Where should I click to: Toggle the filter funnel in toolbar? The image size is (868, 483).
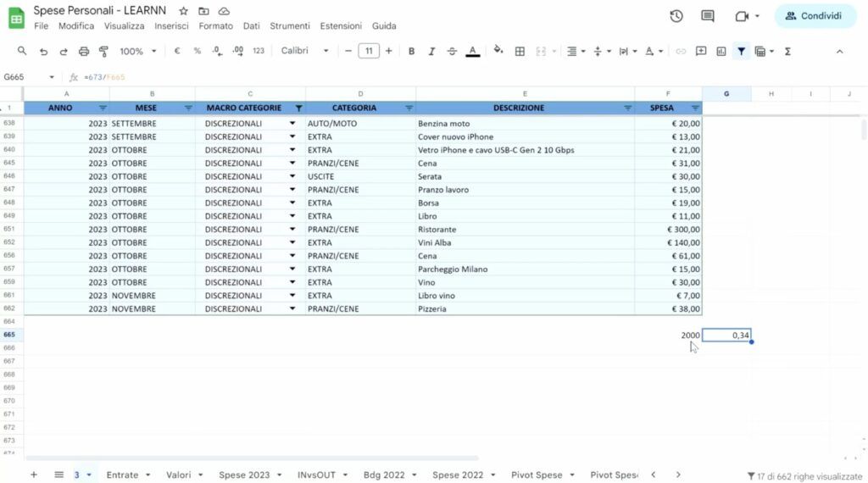pos(741,52)
